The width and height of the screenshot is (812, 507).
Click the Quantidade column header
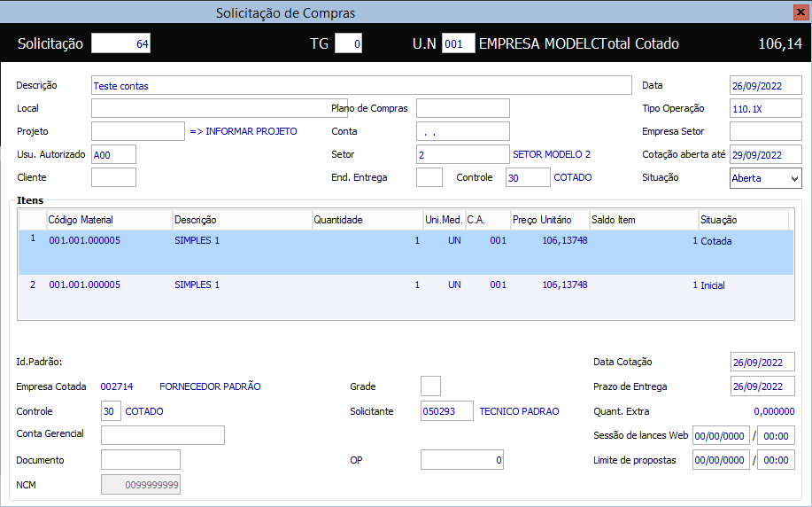click(x=367, y=220)
